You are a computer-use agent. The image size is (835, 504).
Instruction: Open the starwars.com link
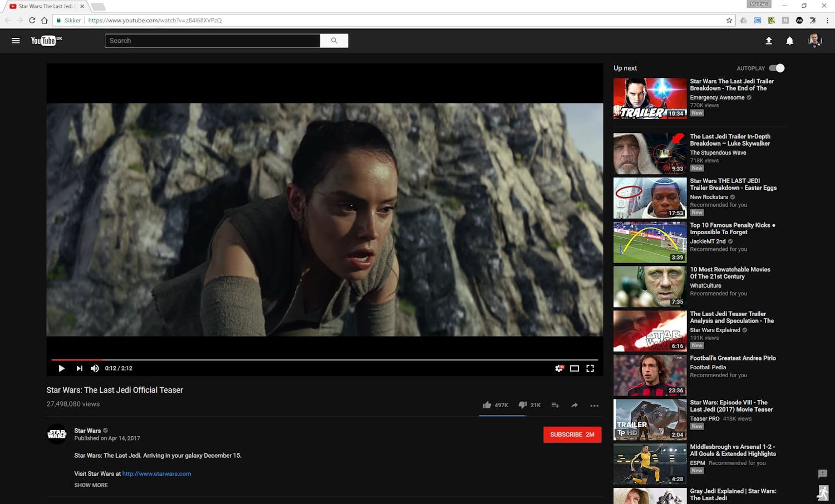[x=156, y=474]
